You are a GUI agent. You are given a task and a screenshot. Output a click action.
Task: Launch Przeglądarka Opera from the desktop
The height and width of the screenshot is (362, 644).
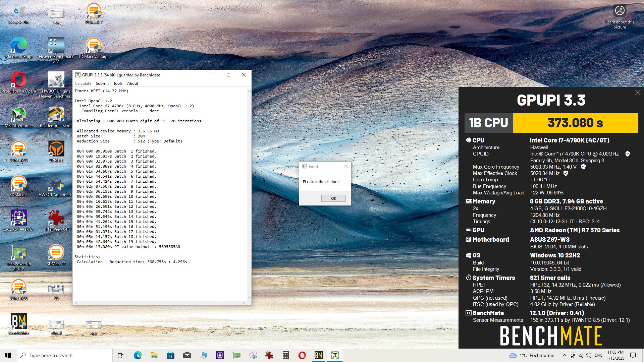19,82
